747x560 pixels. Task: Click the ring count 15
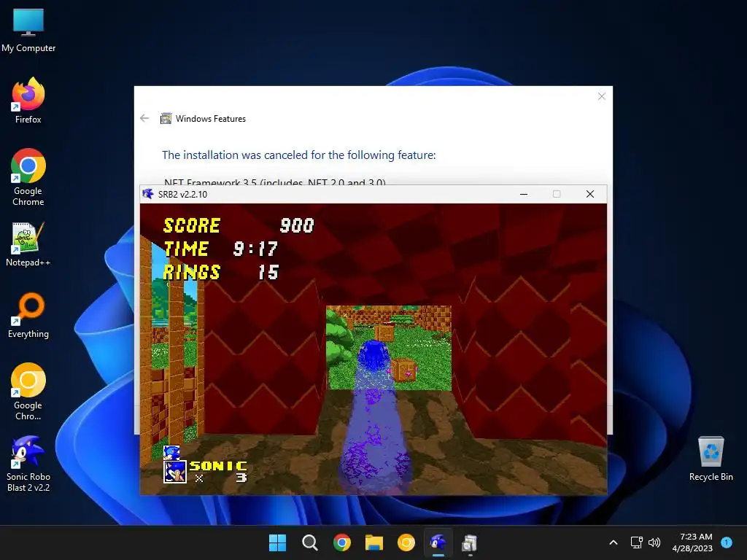268,272
